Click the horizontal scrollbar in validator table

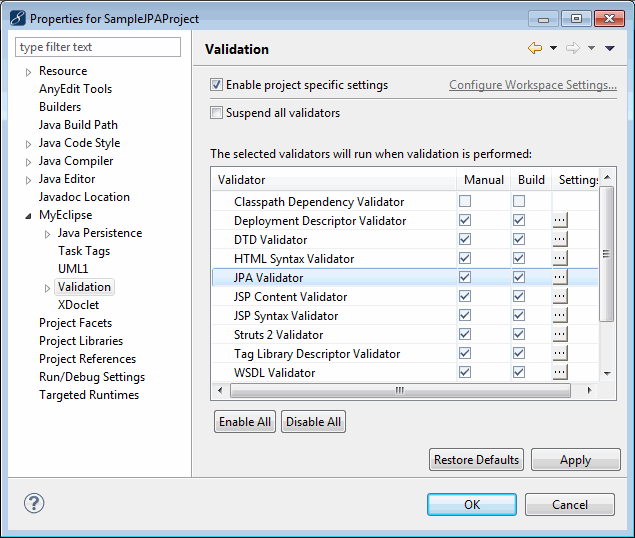pos(398,390)
